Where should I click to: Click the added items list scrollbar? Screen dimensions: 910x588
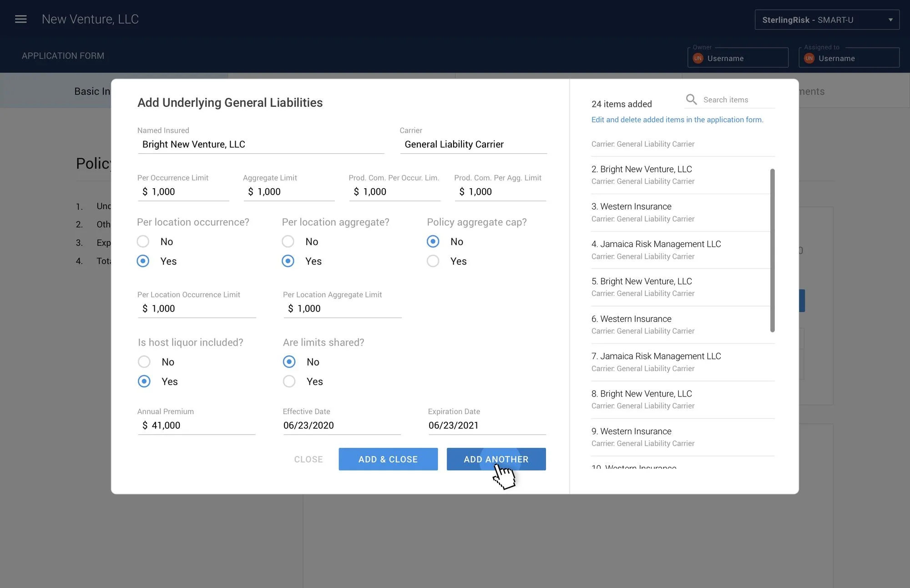click(772, 250)
